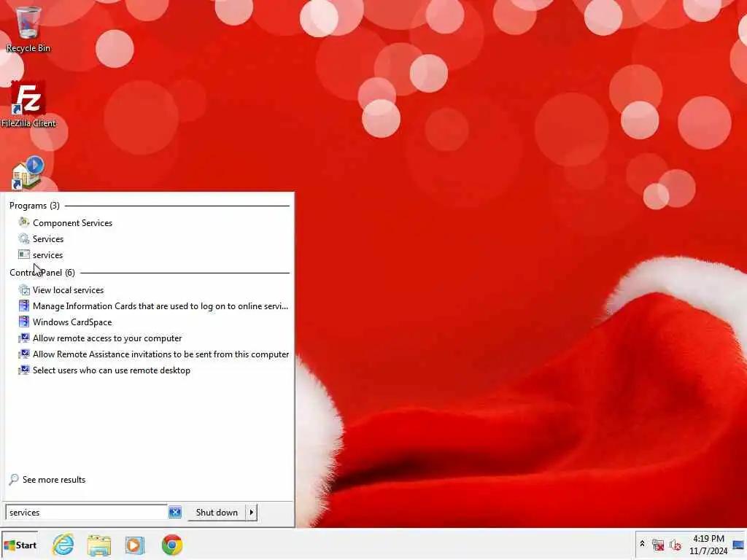Open lowercase services program result

click(47, 255)
